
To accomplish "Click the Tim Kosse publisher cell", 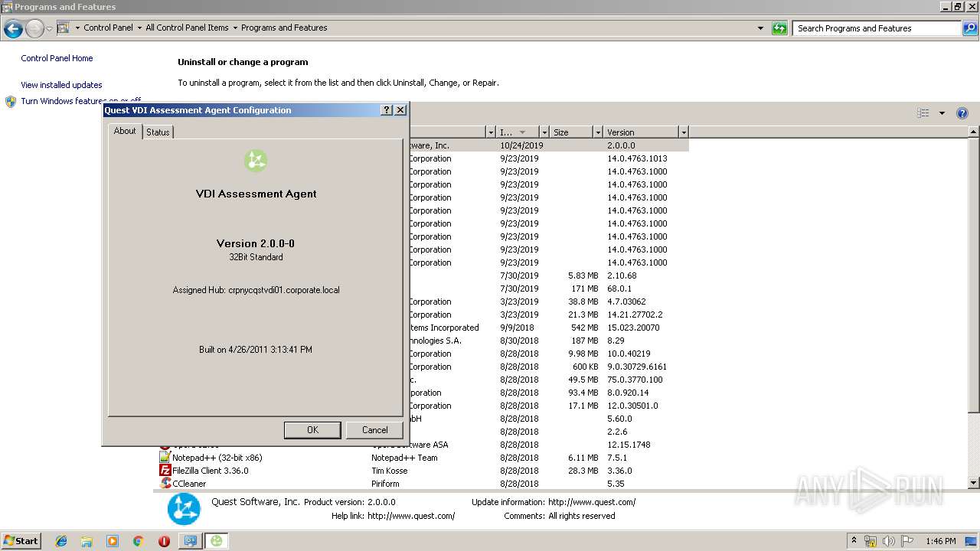I will tap(390, 471).
